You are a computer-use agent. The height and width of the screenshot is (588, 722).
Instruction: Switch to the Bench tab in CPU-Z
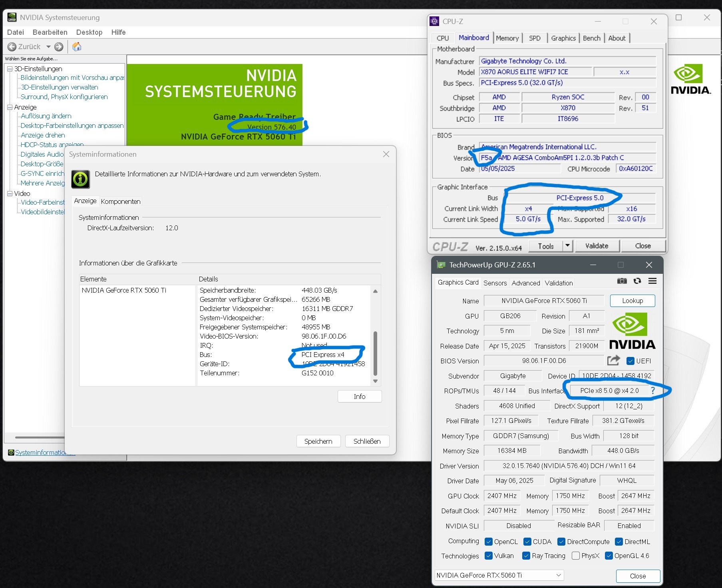click(x=591, y=38)
